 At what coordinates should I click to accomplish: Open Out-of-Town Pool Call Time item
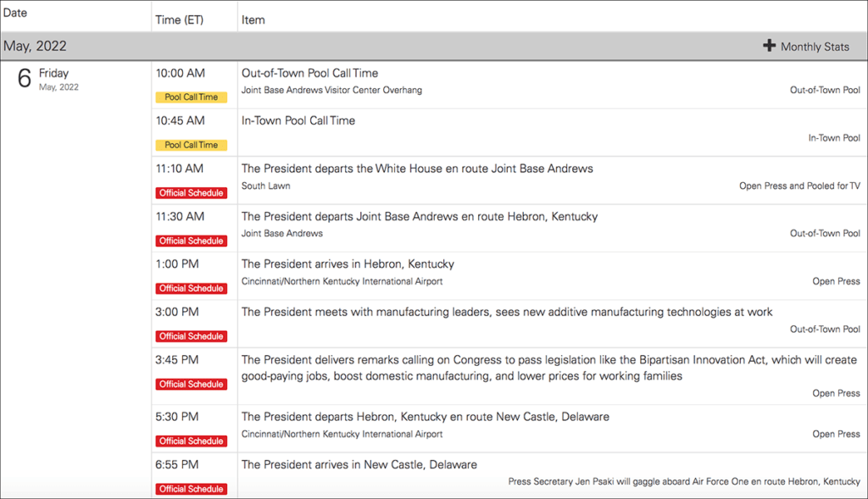point(309,74)
